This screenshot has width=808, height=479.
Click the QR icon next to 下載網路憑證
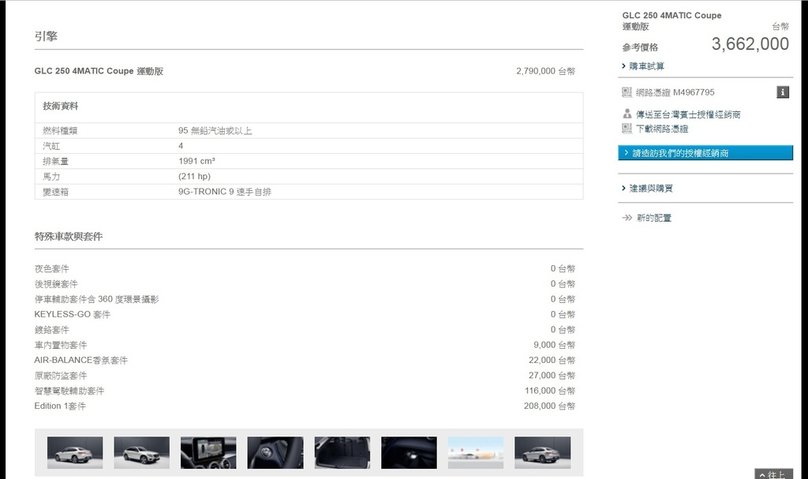point(627,128)
